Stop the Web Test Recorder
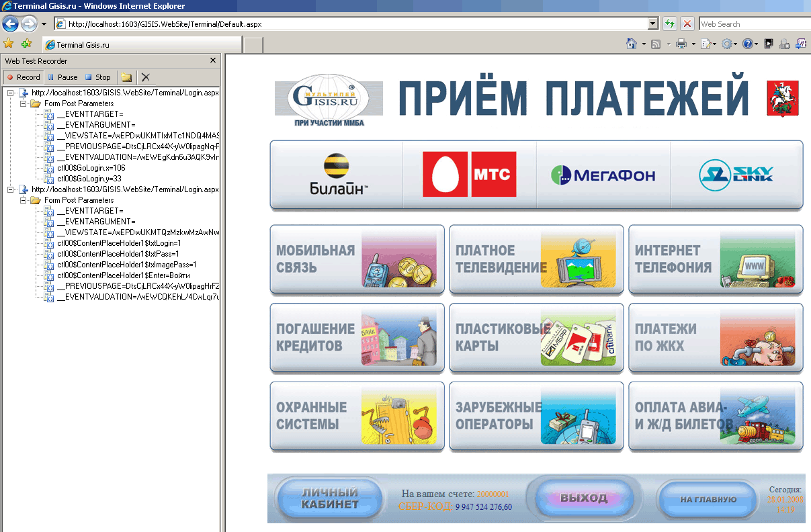This screenshot has height=532, width=811. tap(98, 77)
